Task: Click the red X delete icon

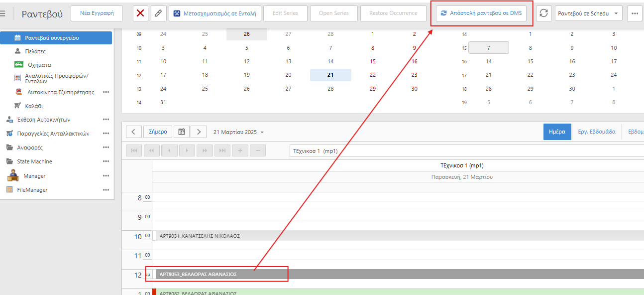Action: pos(141,13)
